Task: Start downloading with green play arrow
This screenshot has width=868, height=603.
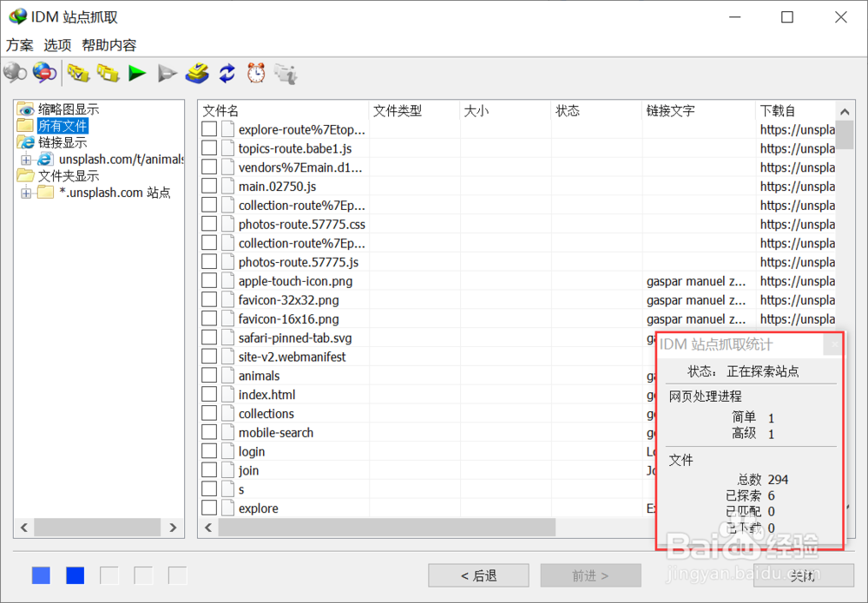Action: 137,73
